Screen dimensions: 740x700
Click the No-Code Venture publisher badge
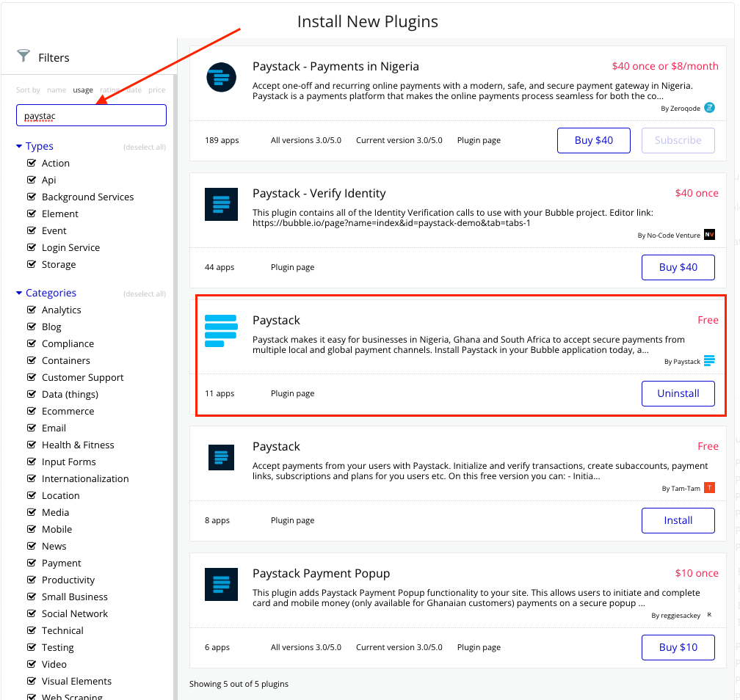(x=708, y=234)
